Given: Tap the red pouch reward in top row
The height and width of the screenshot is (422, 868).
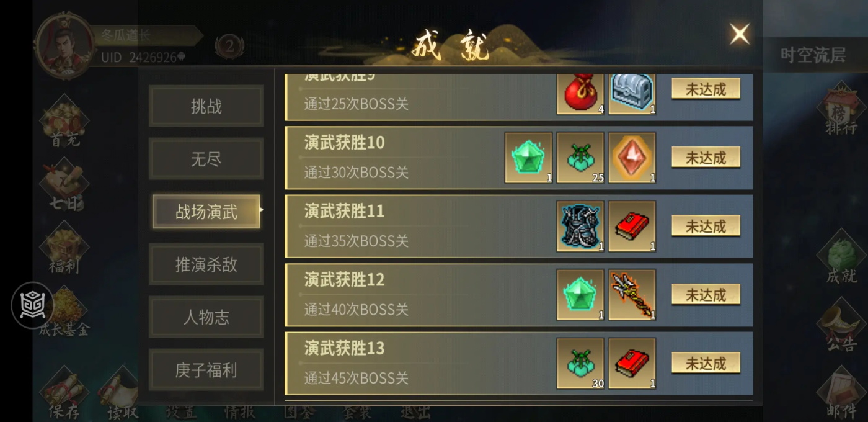Looking at the screenshot, I should [580, 94].
